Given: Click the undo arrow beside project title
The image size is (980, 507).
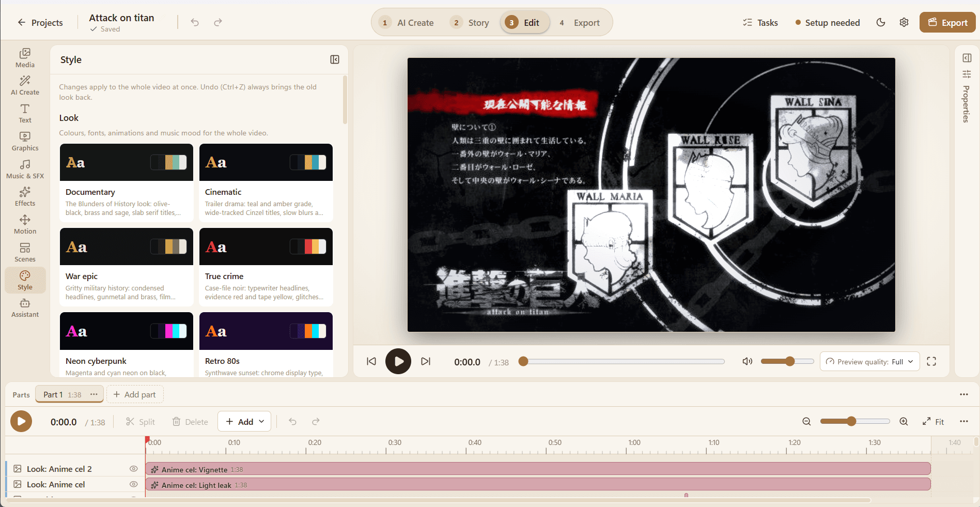Looking at the screenshot, I should [195, 22].
